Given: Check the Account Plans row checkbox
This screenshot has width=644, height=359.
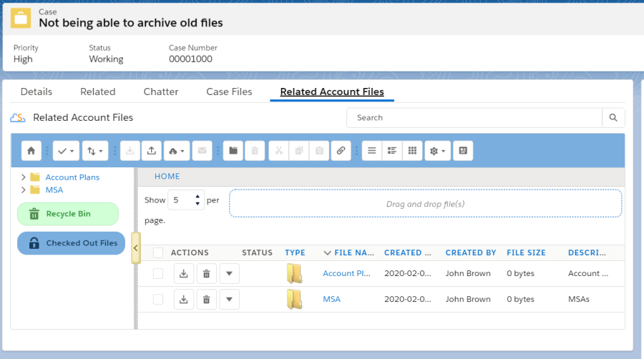Looking at the screenshot, I should point(158,273).
